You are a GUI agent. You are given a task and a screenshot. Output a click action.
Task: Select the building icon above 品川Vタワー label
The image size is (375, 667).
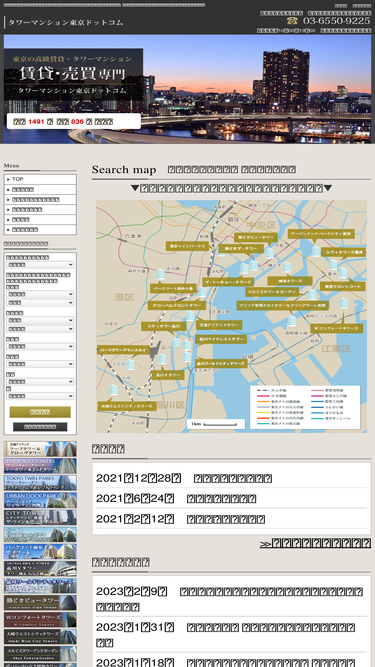(x=162, y=359)
